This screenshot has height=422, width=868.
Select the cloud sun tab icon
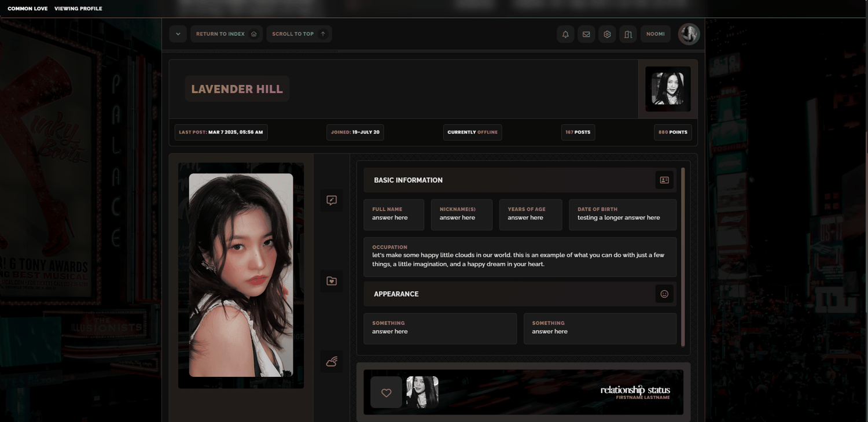coord(332,361)
